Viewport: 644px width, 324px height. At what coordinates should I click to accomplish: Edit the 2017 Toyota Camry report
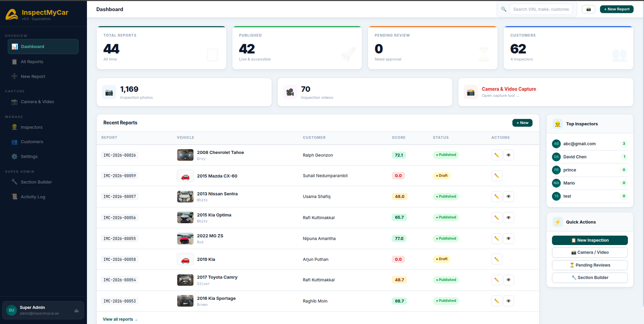497,280
